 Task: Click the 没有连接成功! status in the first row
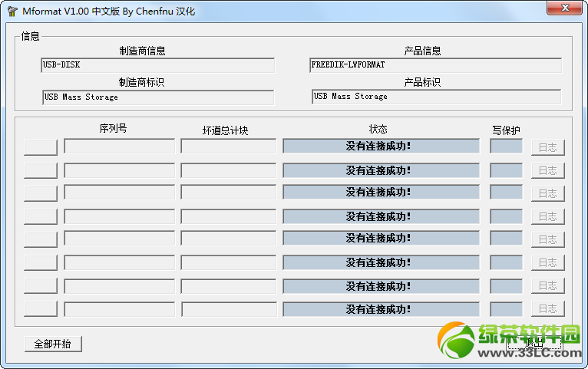tap(382, 146)
